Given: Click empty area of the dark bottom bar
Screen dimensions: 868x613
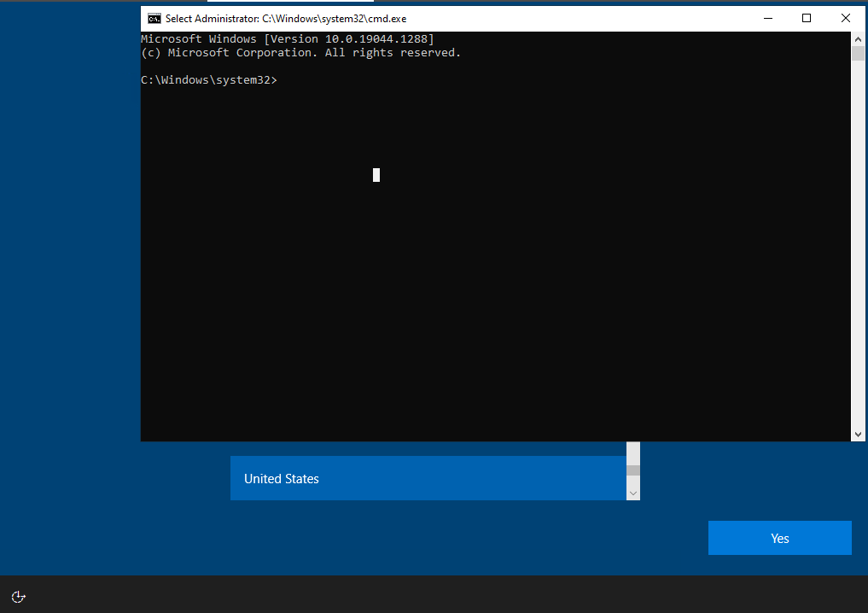Looking at the screenshot, I should click(427, 594).
